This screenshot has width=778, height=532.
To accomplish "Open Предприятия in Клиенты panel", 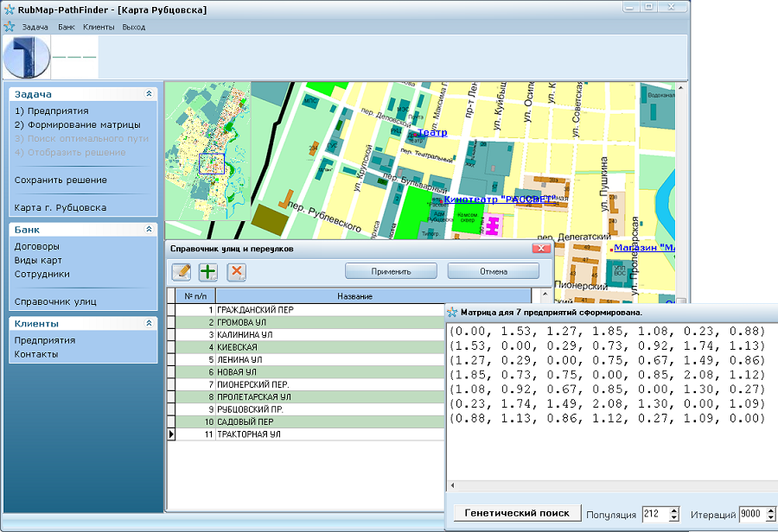I will [45, 340].
